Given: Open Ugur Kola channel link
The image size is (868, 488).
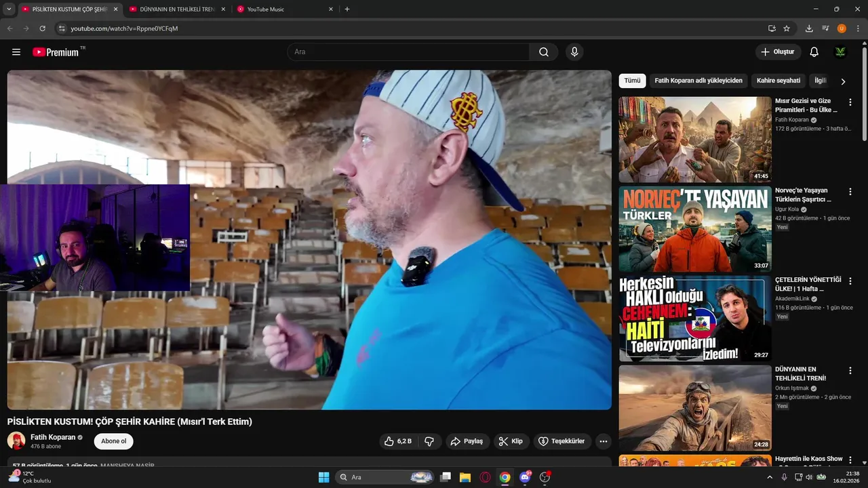Looking at the screenshot, I should tap(787, 209).
